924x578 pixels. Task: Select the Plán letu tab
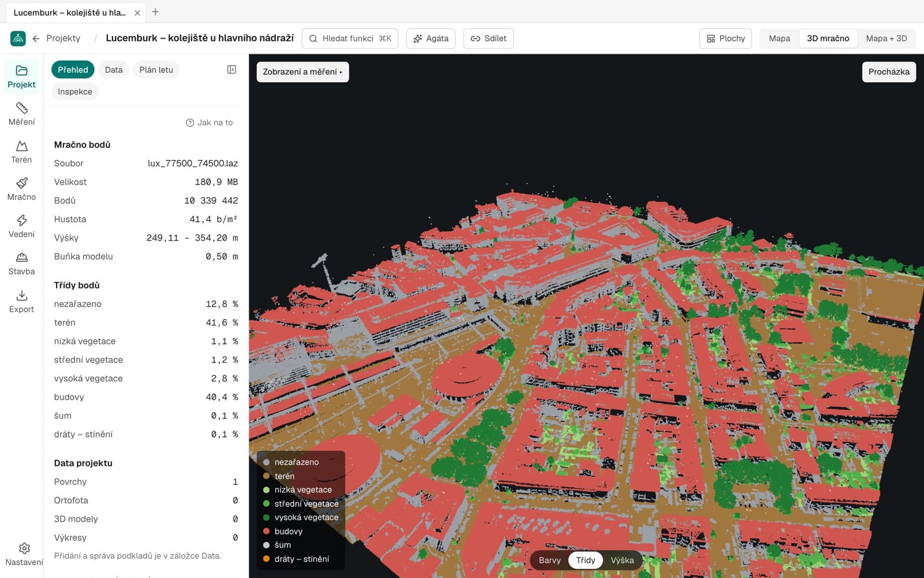pos(156,70)
